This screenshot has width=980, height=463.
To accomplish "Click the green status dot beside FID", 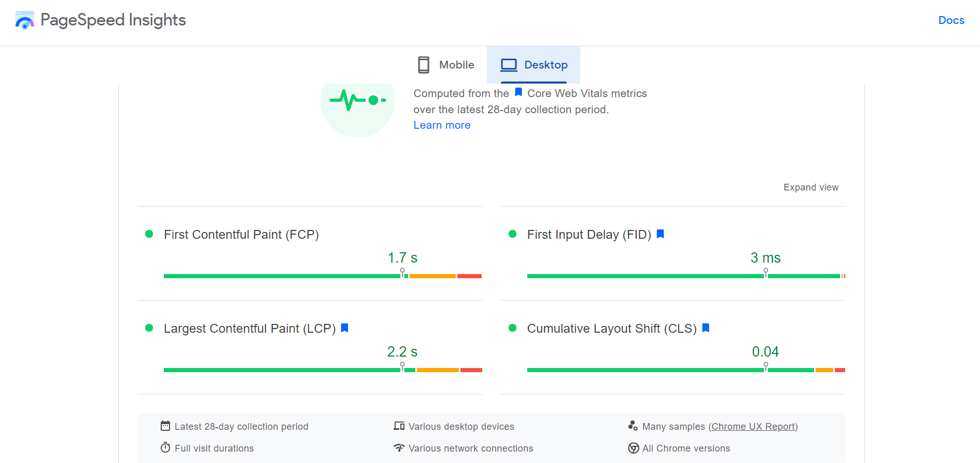I will click(513, 234).
